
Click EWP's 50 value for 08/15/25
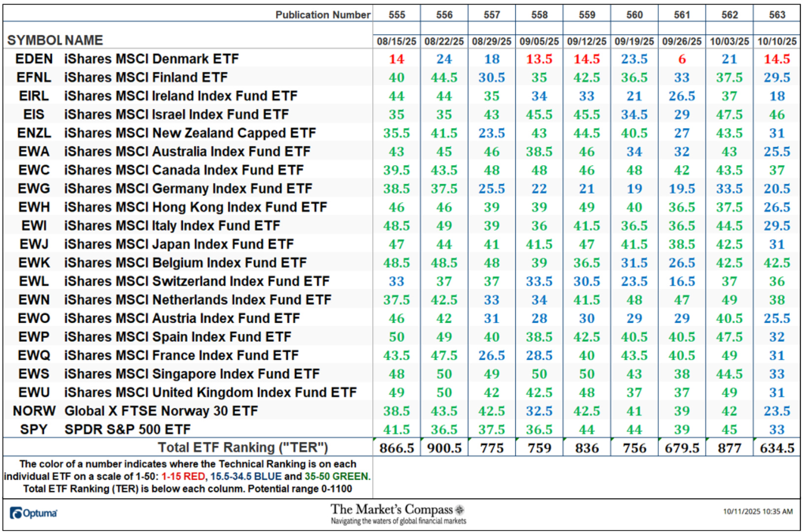point(397,337)
